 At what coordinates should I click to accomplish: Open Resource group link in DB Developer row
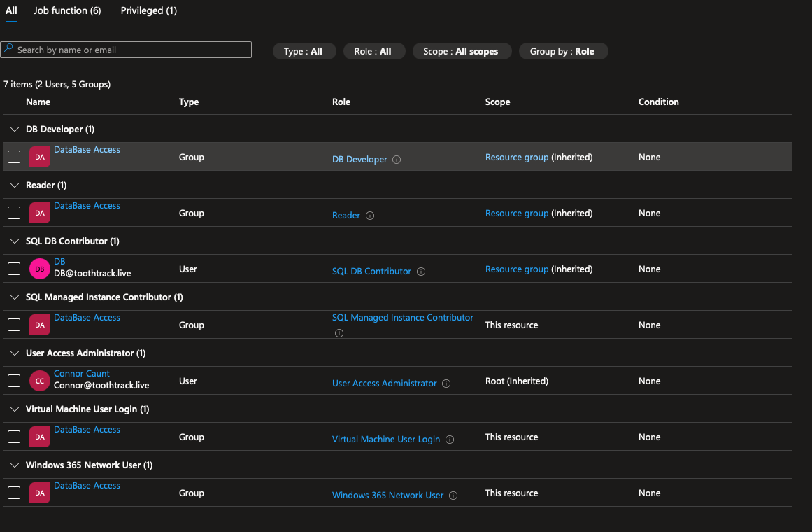coord(517,157)
